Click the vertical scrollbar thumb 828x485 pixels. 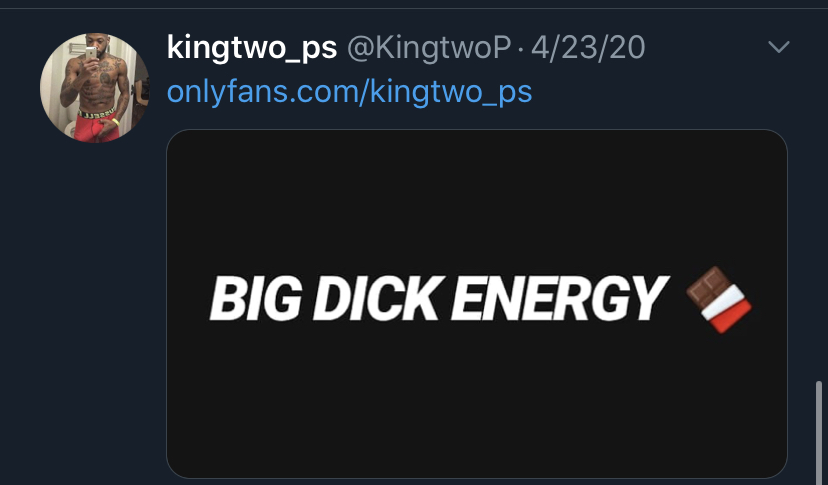point(818,432)
